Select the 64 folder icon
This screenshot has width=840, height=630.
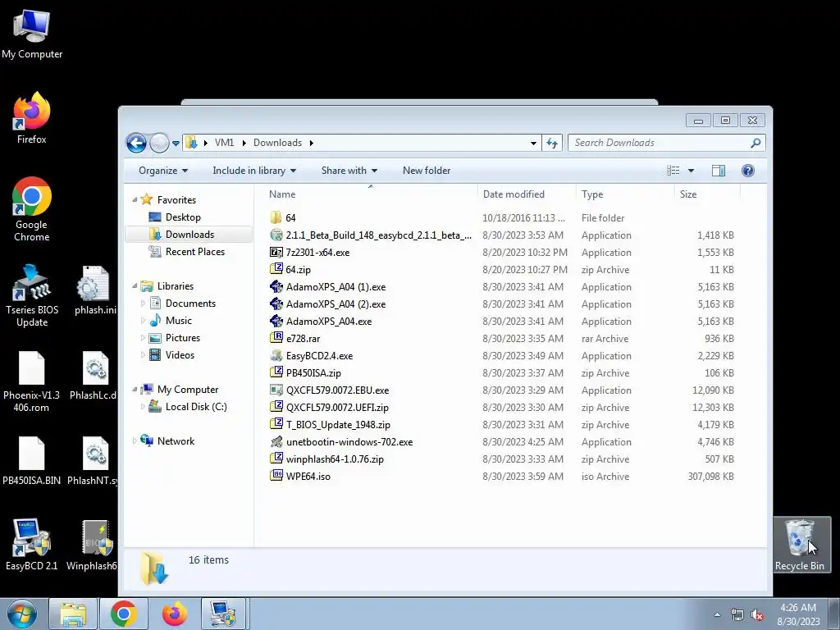click(x=276, y=217)
